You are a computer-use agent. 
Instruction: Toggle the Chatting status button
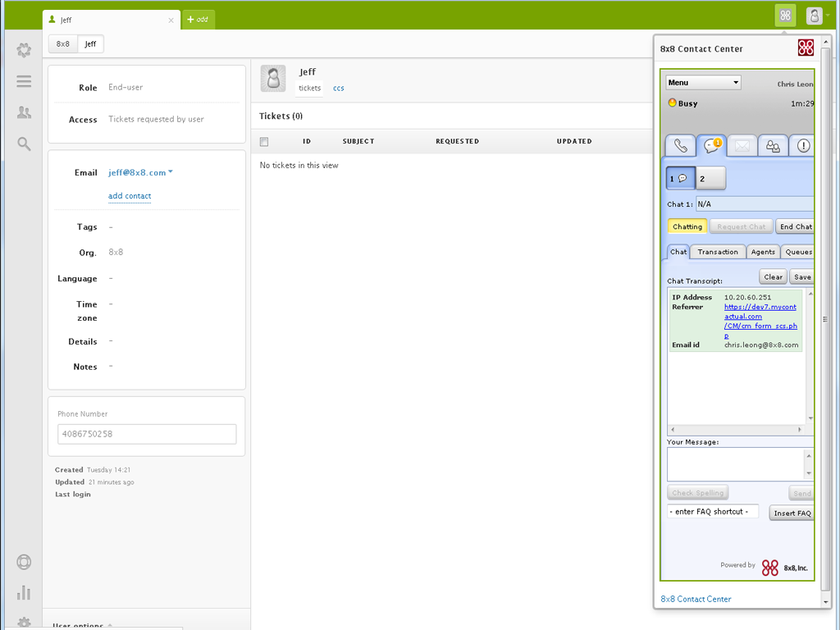click(687, 226)
